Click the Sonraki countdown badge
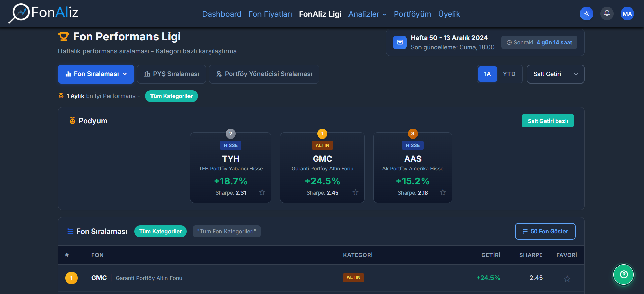The image size is (644, 294). [x=539, y=42]
